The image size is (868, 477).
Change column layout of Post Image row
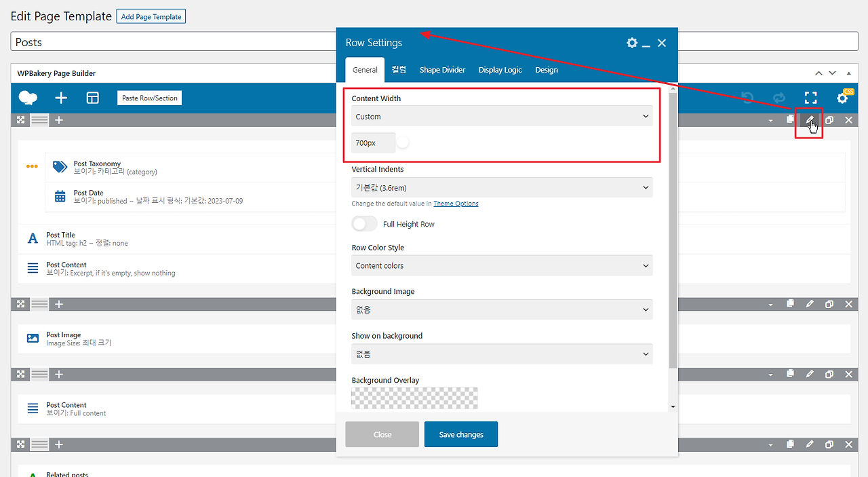pyautogui.click(x=40, y=304)
